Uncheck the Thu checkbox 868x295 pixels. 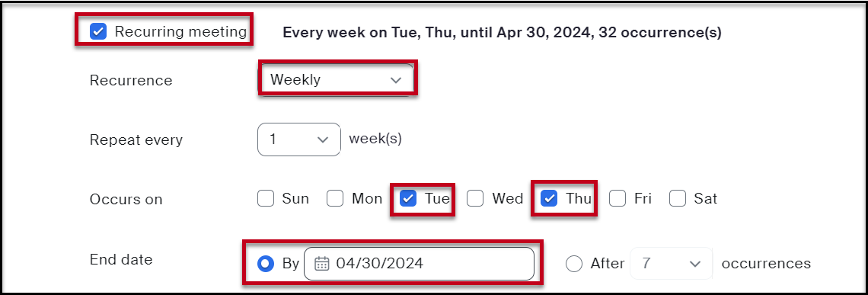coord(548,198)
